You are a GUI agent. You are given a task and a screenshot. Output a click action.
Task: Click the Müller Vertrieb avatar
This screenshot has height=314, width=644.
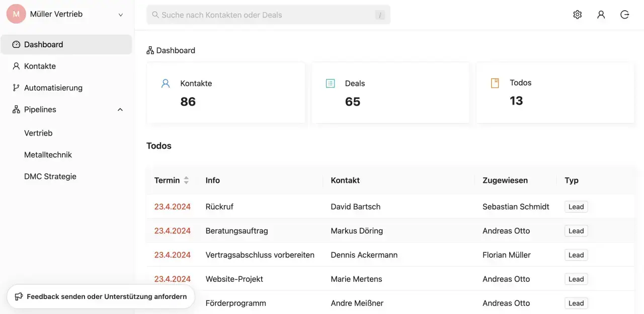click(x=16, y=14)
